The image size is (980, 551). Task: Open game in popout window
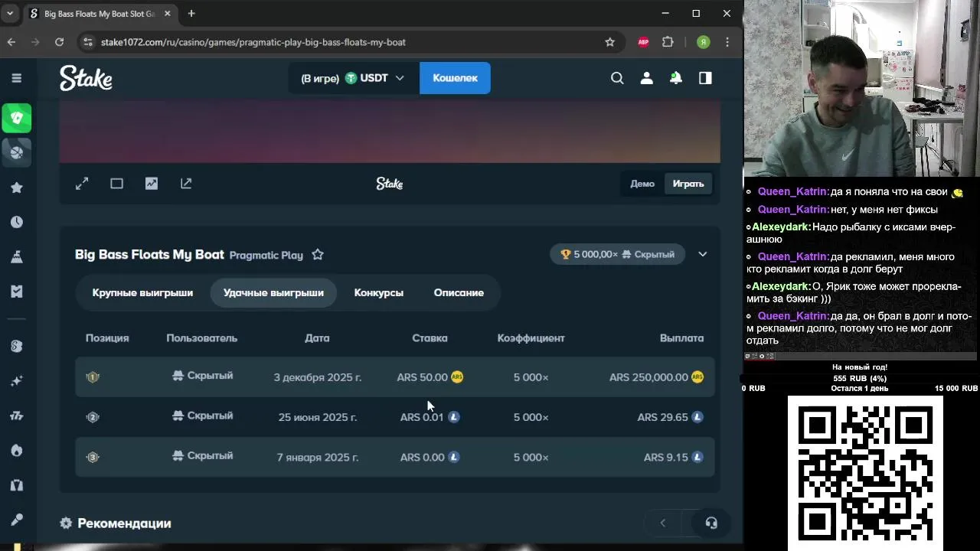tap(186, 184)
